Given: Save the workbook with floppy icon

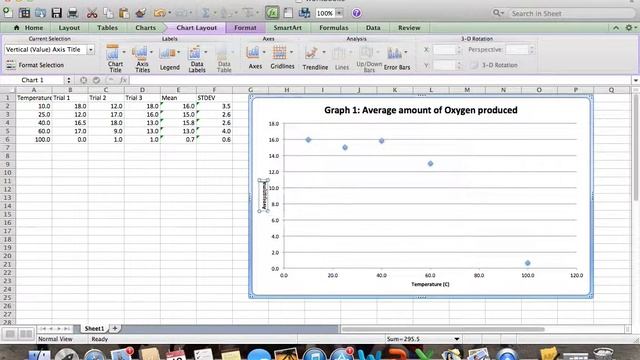Looking at the screenshot, I should 56,13.
